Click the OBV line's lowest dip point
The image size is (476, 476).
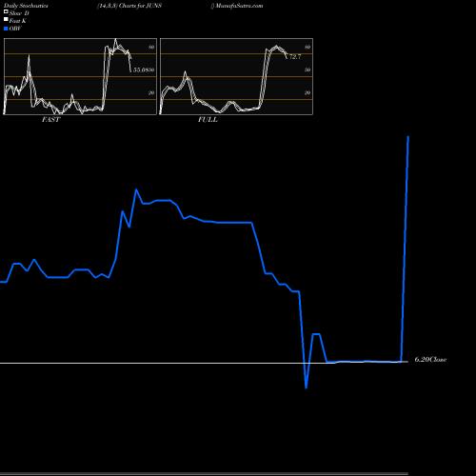tap(306, 387)
